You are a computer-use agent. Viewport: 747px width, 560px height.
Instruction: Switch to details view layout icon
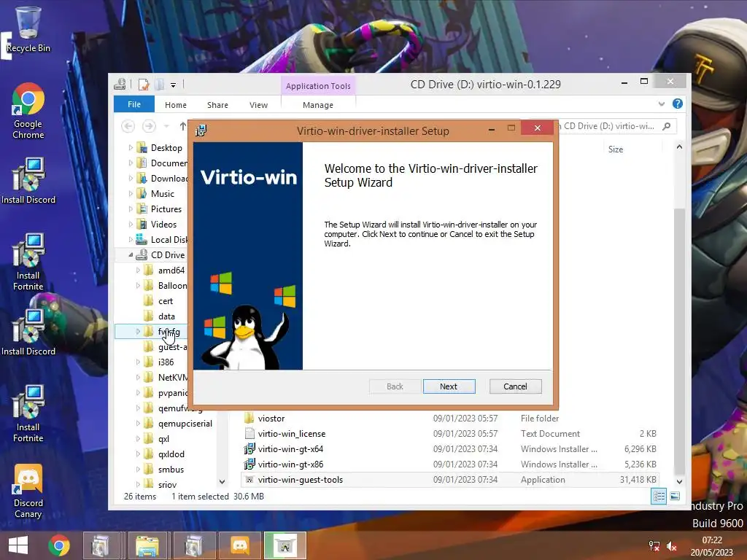click(x=659, y=497)
